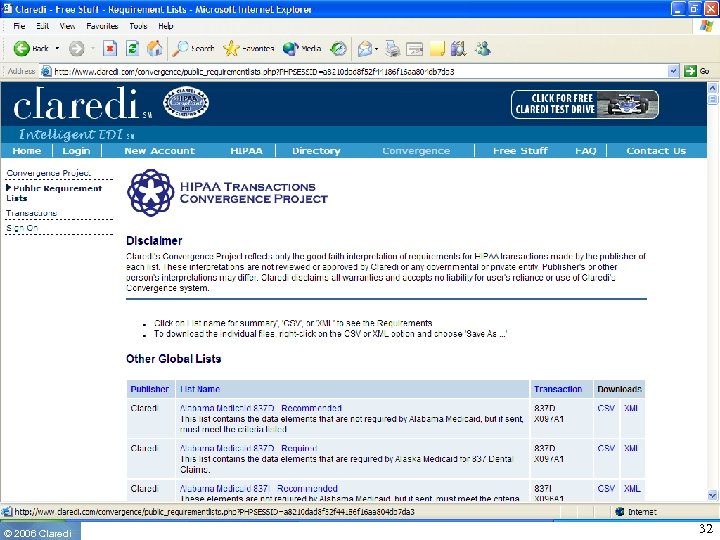The image size is (720, 540).
Task: Sort by the List Name column header
Action: click(200, 389)
